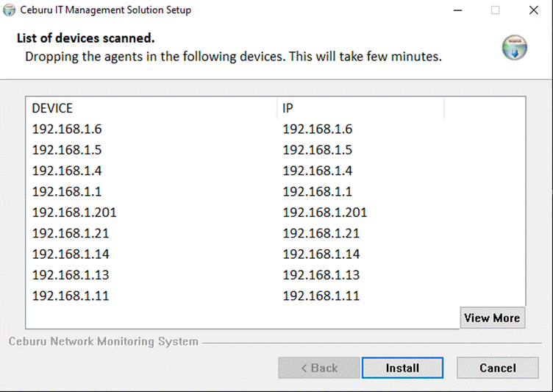The height and width of the screenshot is (392, 553).
Task: Go back using the Back button
Action: (x=319, y=368)
